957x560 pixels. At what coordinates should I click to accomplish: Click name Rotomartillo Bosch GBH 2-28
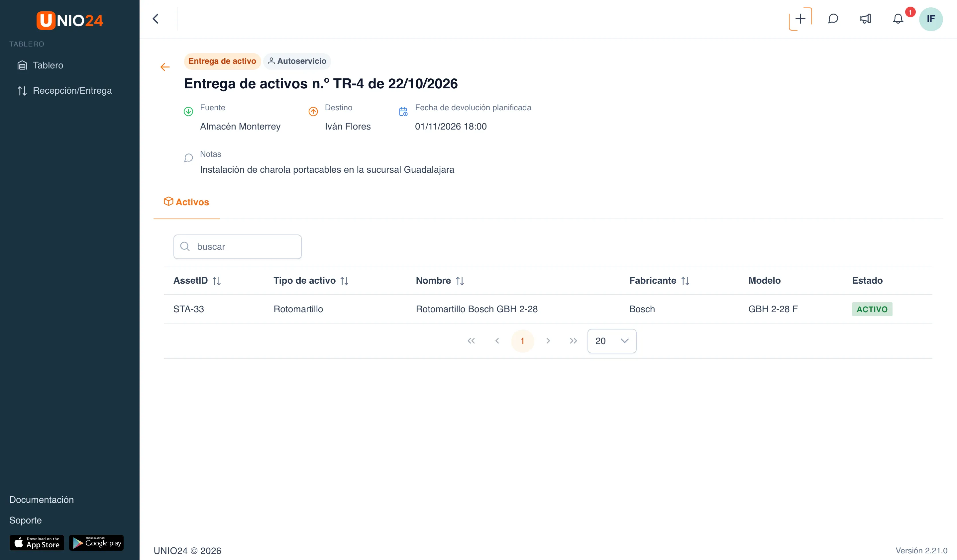click(x=477, y=309)
